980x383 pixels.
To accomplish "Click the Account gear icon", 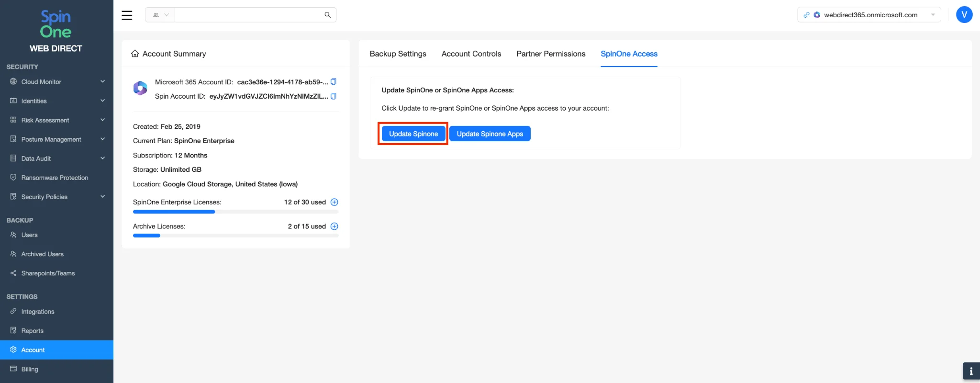I will click(x=13, y=349).
